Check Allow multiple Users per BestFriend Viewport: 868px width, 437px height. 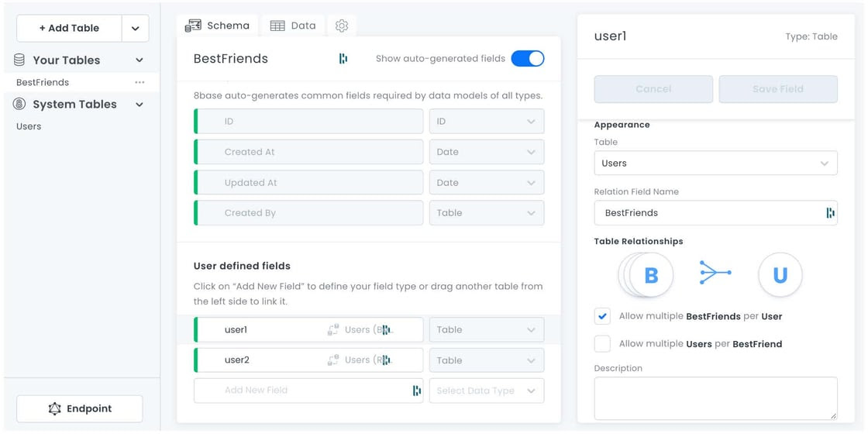pos(602,344)
